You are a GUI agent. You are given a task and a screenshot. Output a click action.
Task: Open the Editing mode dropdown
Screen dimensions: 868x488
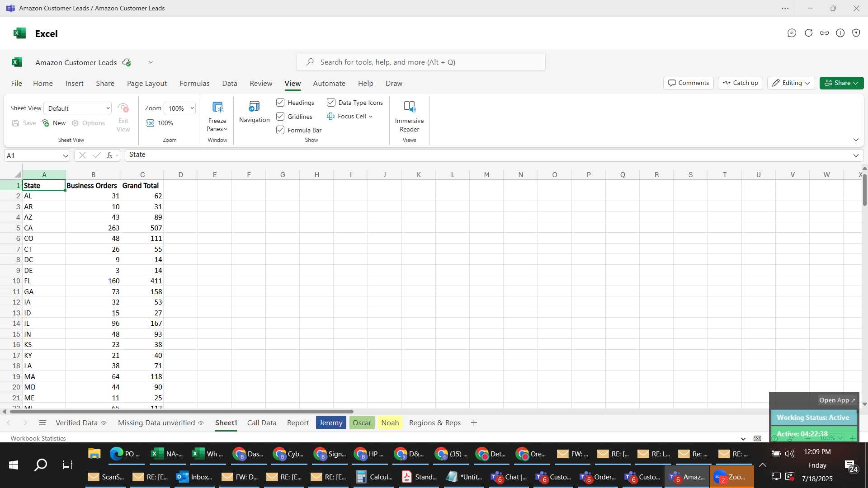pos(791,83)
